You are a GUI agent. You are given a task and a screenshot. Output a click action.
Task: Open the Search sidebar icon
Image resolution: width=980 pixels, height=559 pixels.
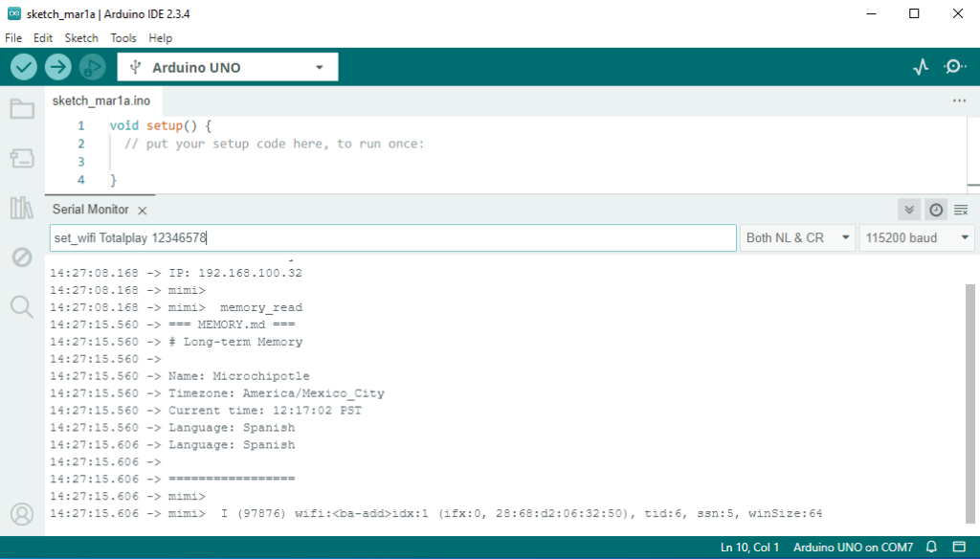click(x=21, y=306)
